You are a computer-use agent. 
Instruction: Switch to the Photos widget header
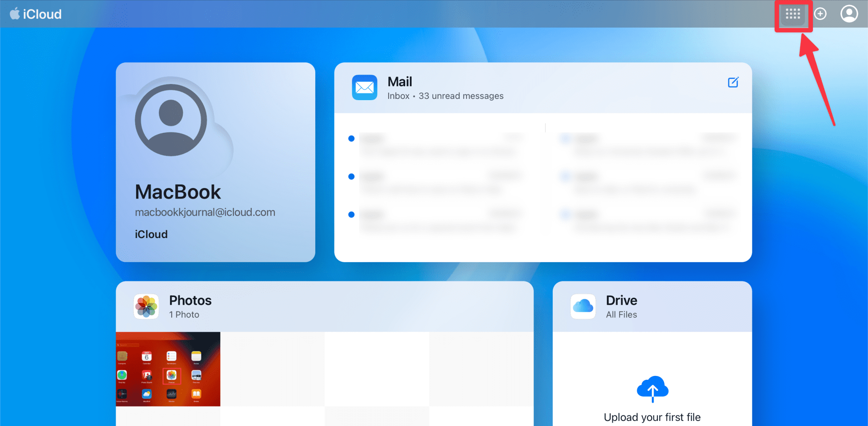click(x=190, y=300)
